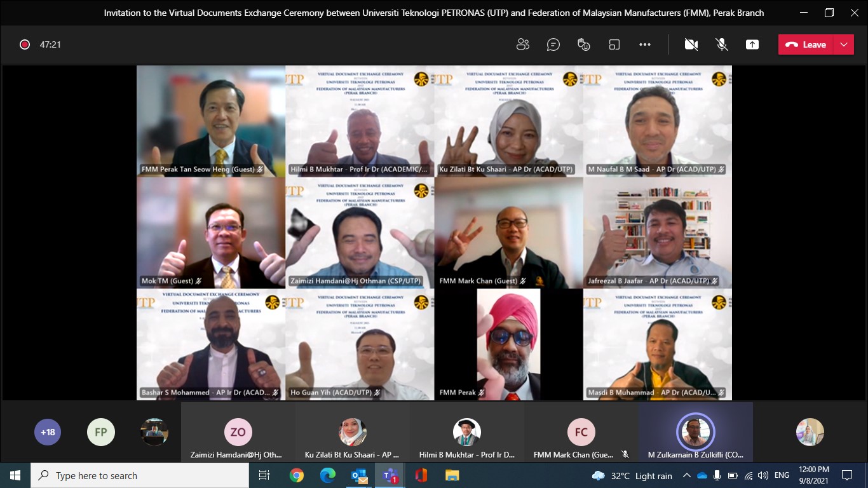Open the Windows notification center
The image size is (868, 488).
(x=847, y=475)
